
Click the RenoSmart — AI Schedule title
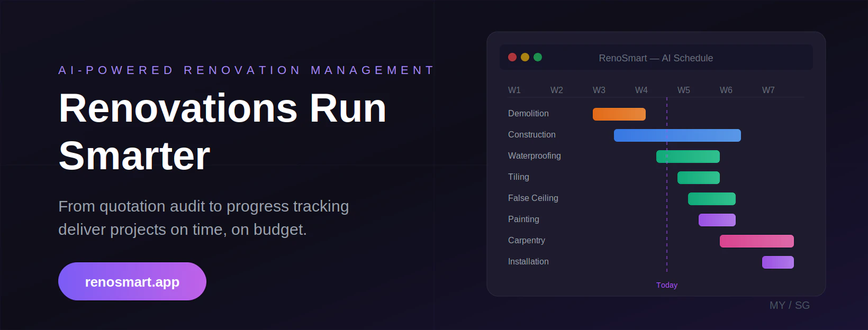coord(656,58)
